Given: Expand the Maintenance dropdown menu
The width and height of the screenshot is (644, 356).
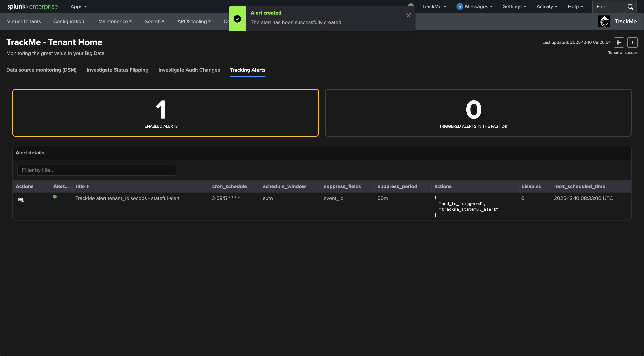Looking at the screenshot, I should pos(115,21).
